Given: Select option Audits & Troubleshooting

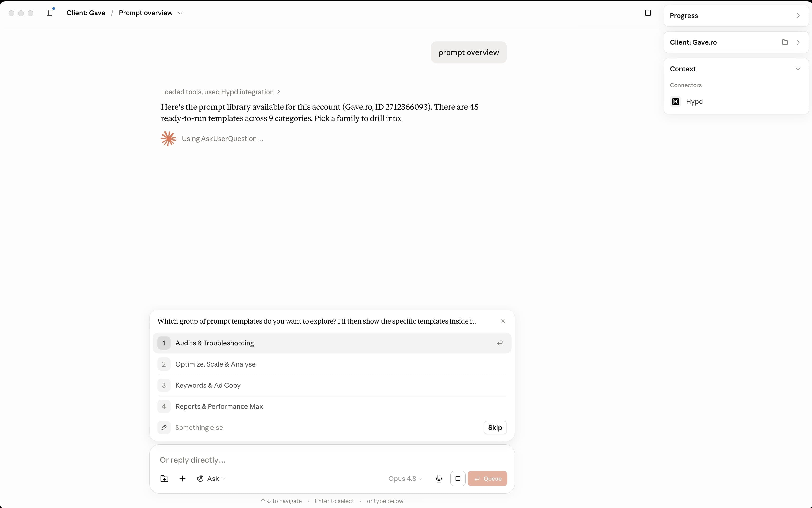Looking at the screenshot, I should (332, 343).
